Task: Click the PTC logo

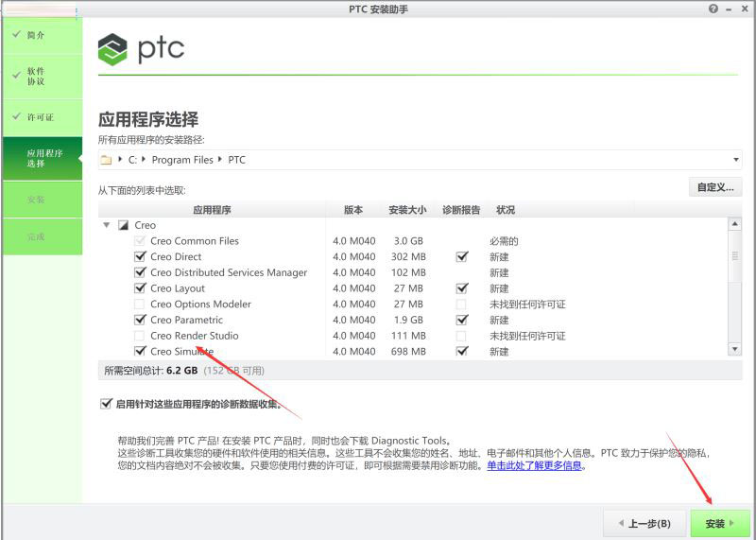Action: coord(141,49)
